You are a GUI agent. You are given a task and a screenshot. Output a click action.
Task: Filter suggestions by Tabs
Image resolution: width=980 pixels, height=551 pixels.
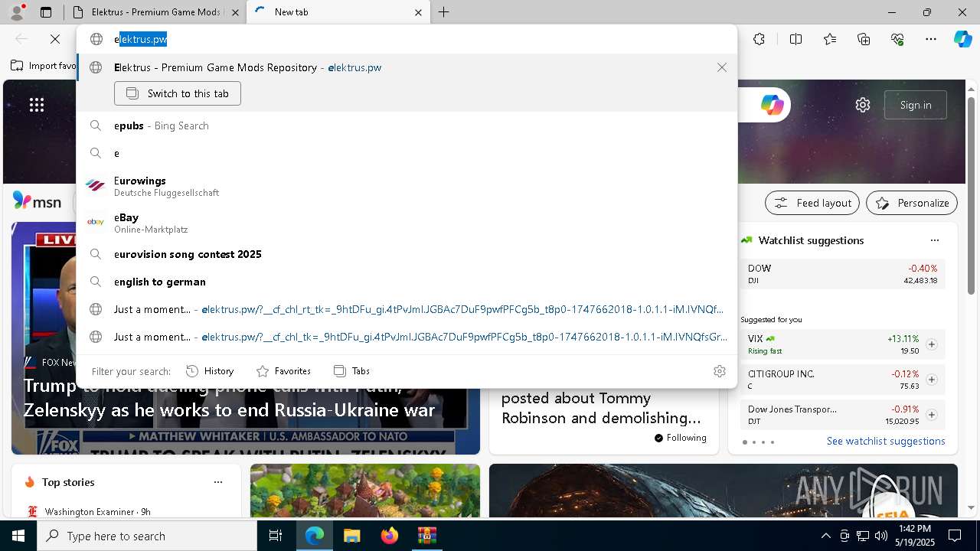point(351,371)
